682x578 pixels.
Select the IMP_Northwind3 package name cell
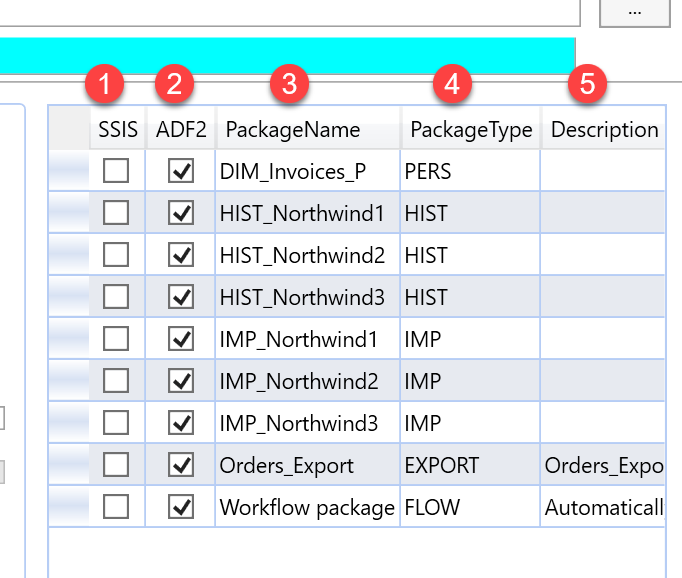pyautogui.click(x=308, y=423)
